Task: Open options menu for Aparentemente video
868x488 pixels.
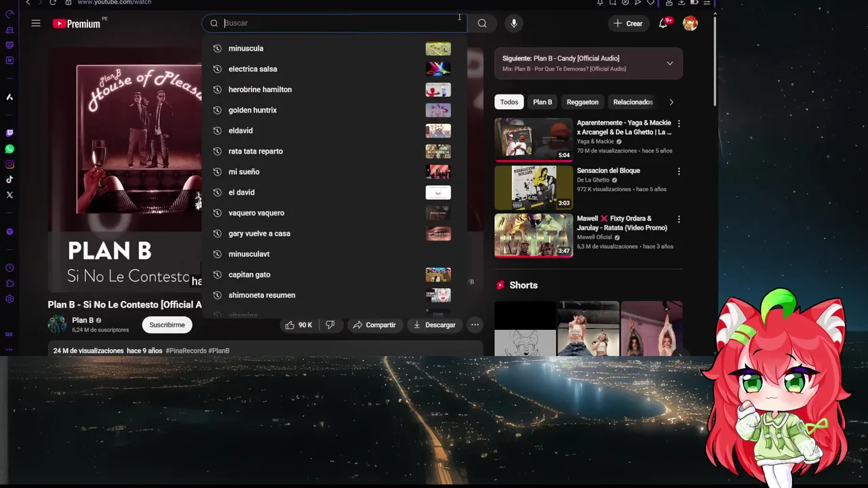Action: (x=679, y=123)
